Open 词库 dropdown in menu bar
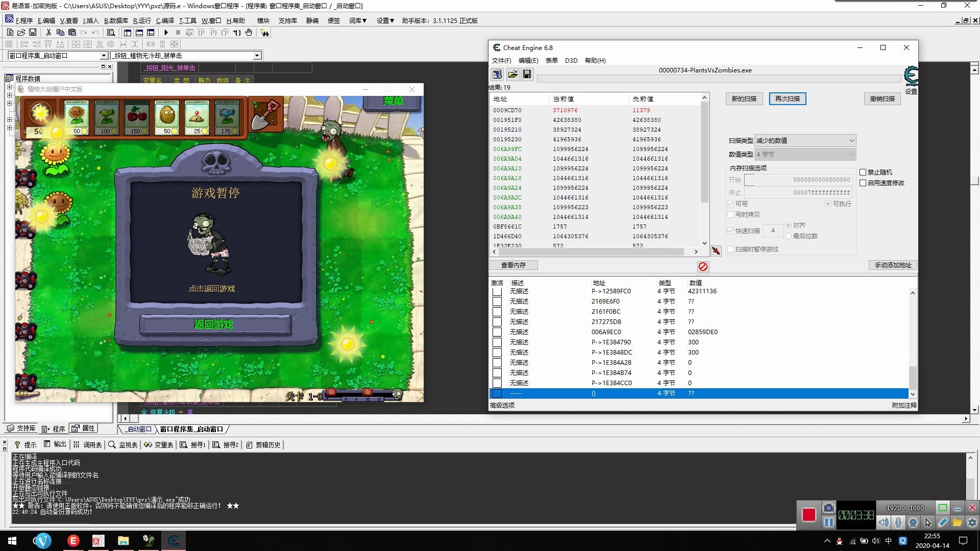This screenshot has height=551, width=980. pos(358,21)
